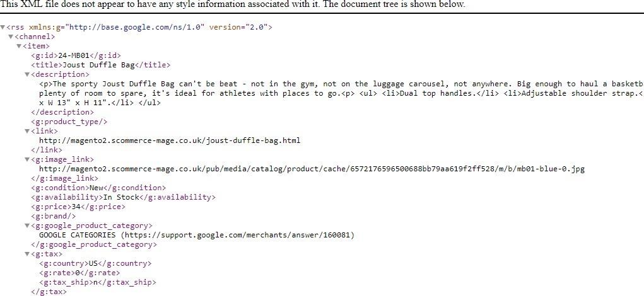
Task: Collapse the g:image_link element
Action: pyautogui.click(x=27, y=159)
